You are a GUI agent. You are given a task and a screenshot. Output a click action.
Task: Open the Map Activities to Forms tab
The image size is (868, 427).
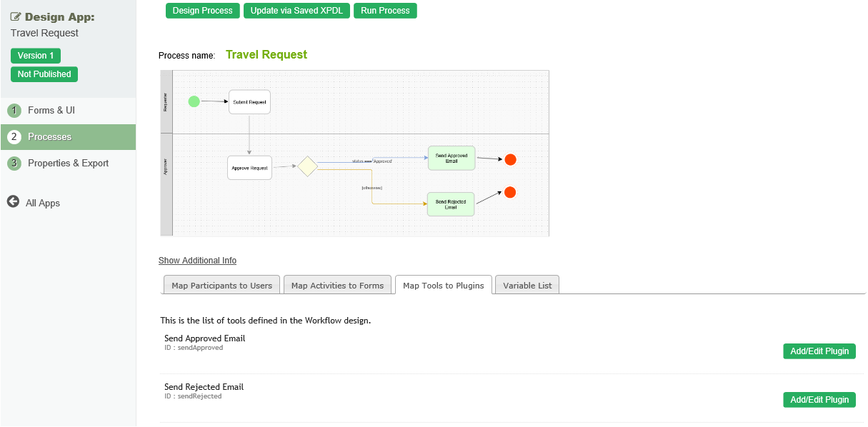click(x=337, y=285)
